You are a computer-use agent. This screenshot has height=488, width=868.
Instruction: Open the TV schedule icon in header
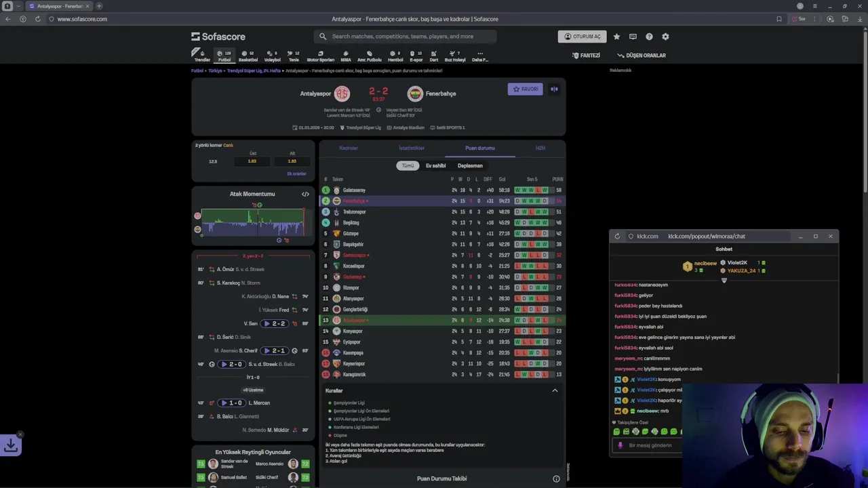[x=633, y=37]
